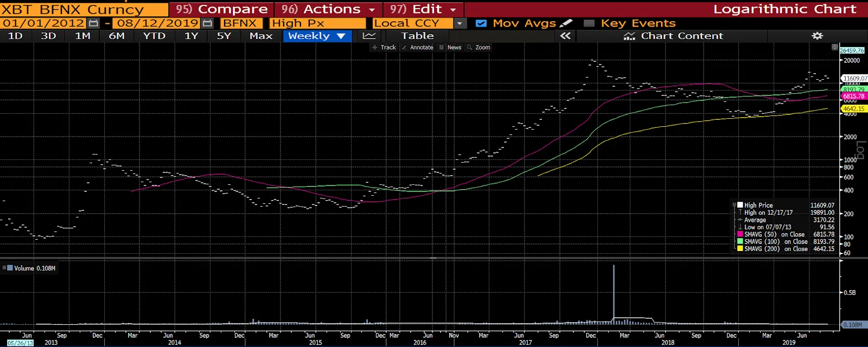This screenshot has height=347, width=868.
Task: Select the 6M range tab
Action: tap(117, 36)
